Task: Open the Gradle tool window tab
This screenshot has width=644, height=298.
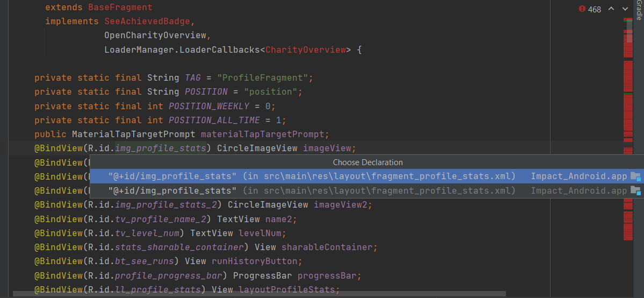Action: point(639,11)
